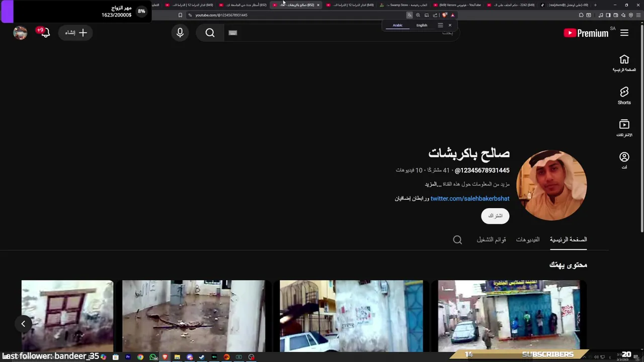The image size is (644, 362).
Task: Click the translate icon in address bar
Action: click(x=410, y=15)
